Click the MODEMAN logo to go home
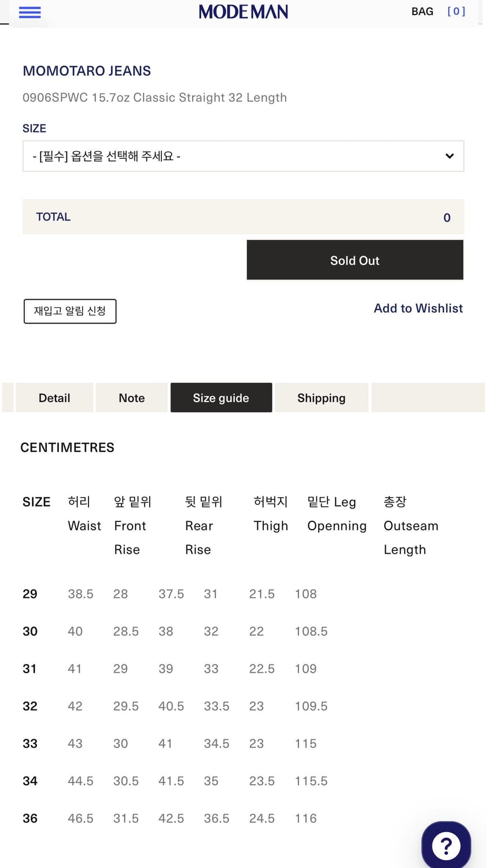The height and width of the screenshot is (868, 487). (243, 11)
